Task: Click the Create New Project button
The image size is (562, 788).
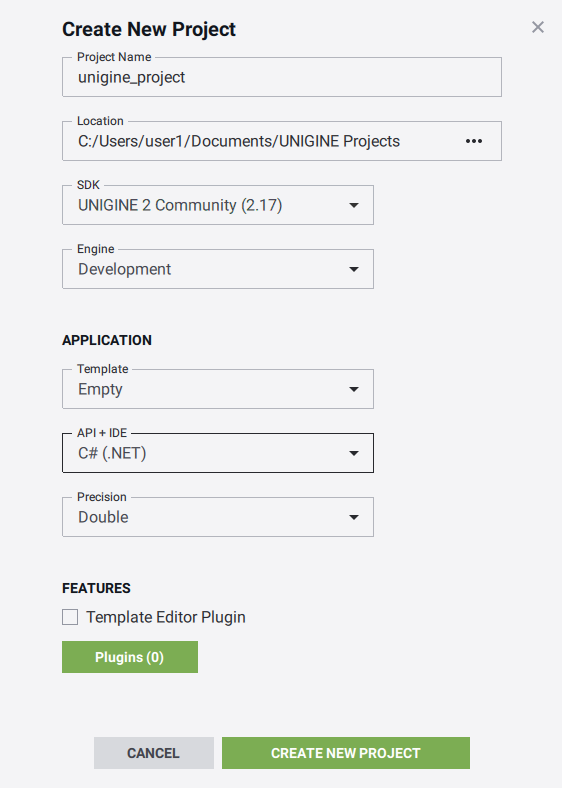Action: [x=346, y=753]
